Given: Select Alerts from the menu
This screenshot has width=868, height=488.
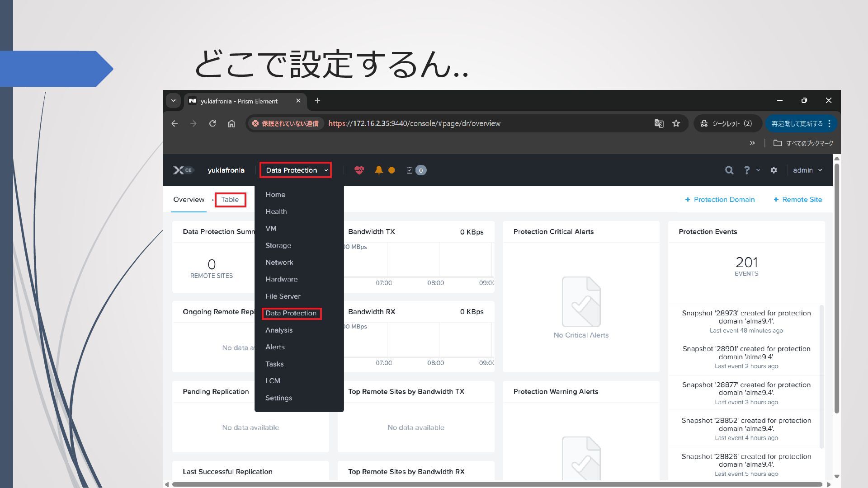Looking at the screenshot, I should click(x=275, y=347).
